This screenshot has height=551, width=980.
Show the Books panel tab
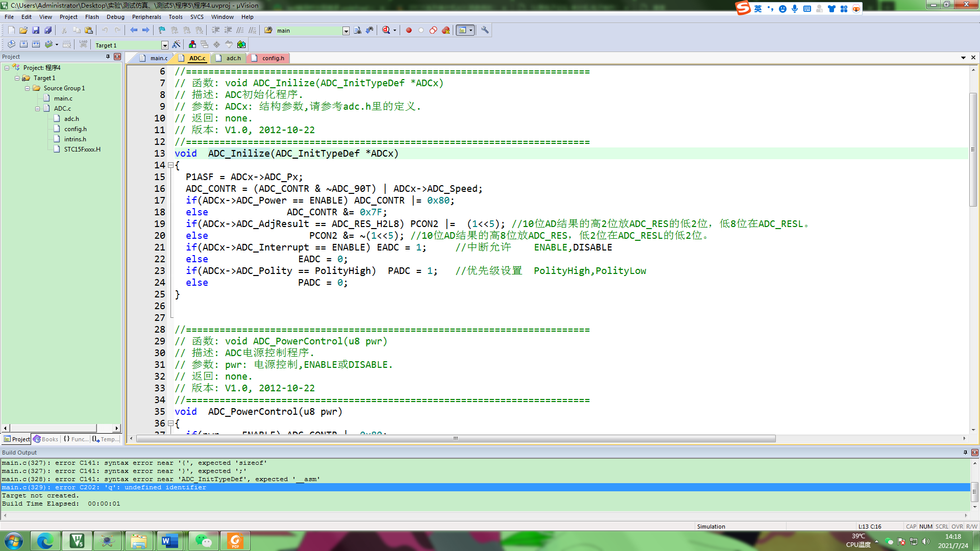pyautogui.click(x=45, y=439)
